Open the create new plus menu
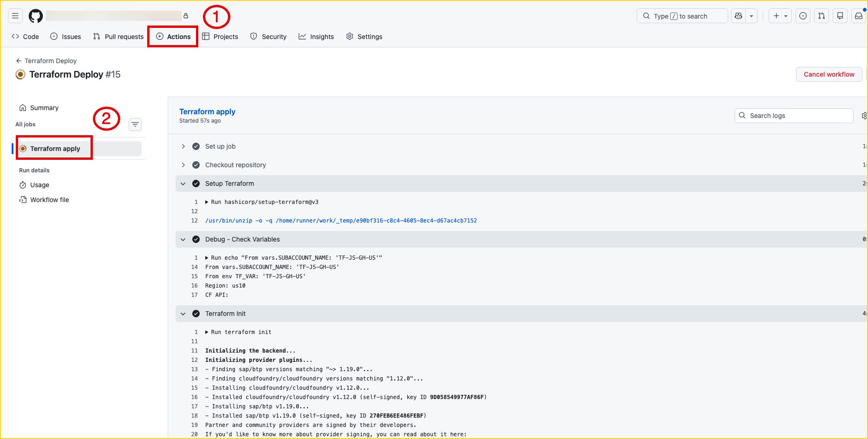This screenshot has width=868, height=439. click(x=780, y=16)
